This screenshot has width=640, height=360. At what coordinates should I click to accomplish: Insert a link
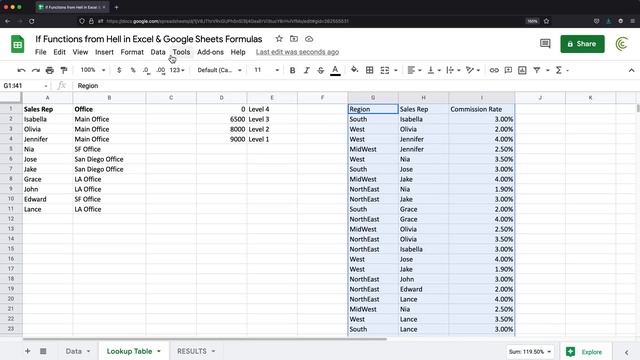coord(494,70)
